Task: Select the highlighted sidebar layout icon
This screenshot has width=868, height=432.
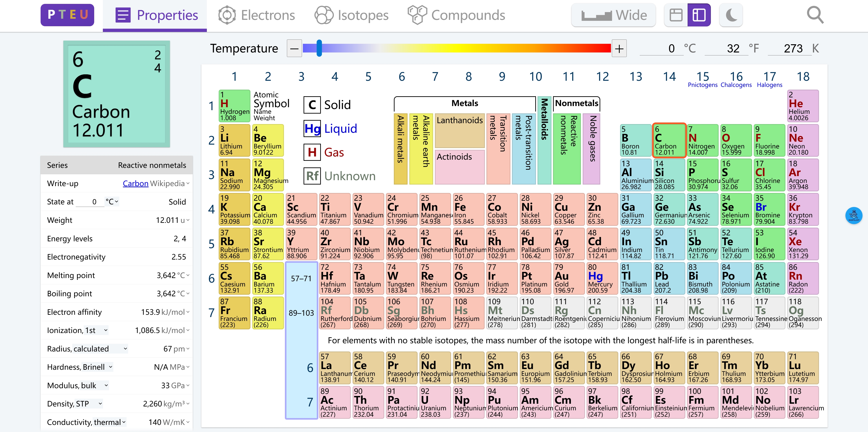Action: [699, 15]
